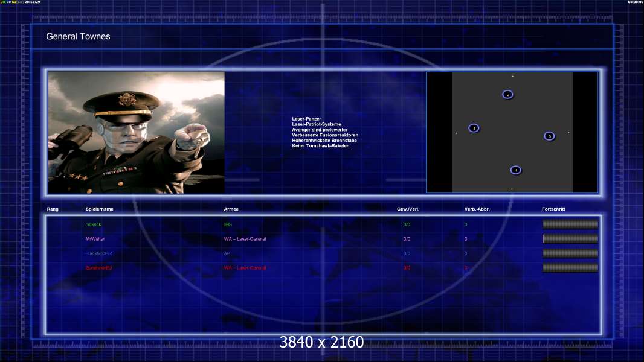Click the Gew./Verl. column header
The width and height of the screenshot is (644, 362).
click(408, 209)
